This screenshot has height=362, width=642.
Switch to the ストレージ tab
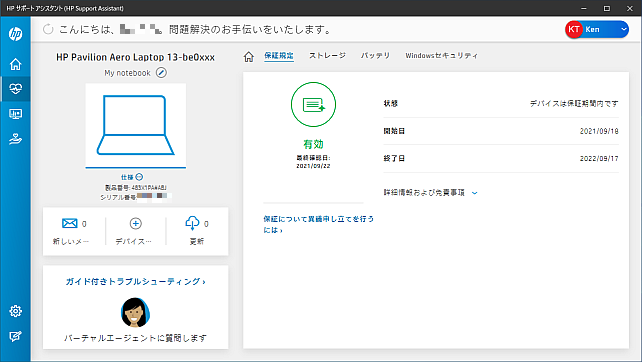[327, 55]
